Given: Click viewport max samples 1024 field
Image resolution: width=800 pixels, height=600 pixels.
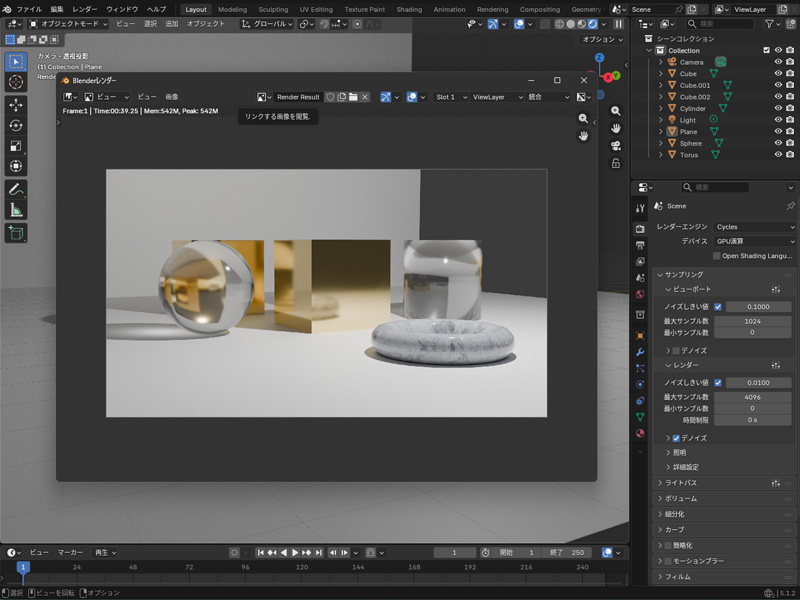Looking at the screenshot, I should pyautogui.click(x=753, y=321).
